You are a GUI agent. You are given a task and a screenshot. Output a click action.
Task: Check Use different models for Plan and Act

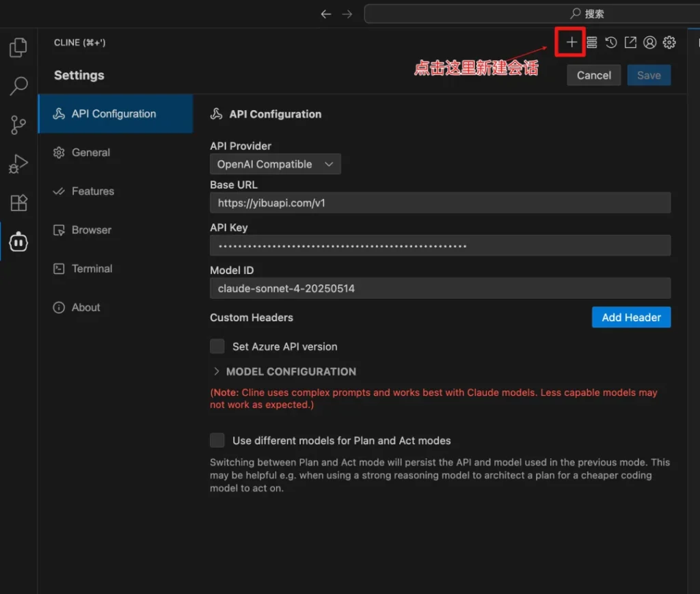pos(217,440)
